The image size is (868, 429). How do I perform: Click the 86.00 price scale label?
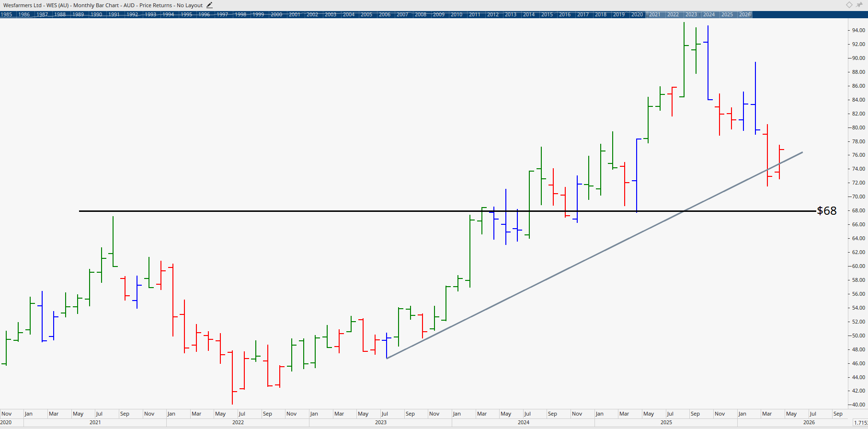pyautogui.click(x=858, y=86)
